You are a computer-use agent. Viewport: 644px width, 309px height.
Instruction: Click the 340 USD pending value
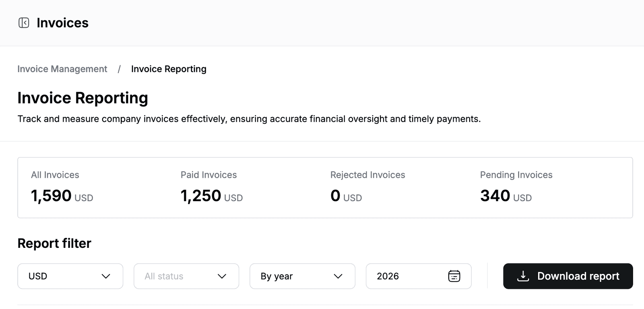[x=506, y=196]
